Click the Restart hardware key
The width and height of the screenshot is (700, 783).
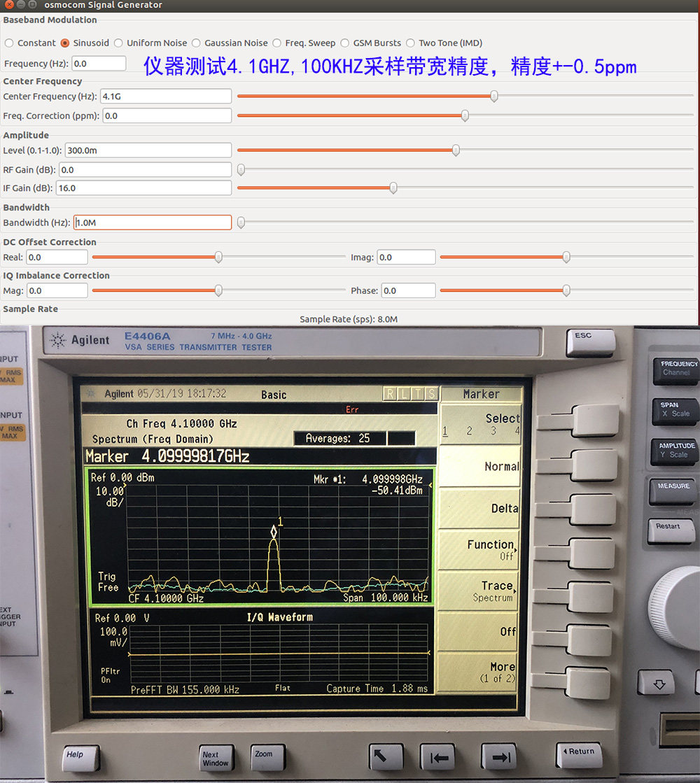point(671,531)
